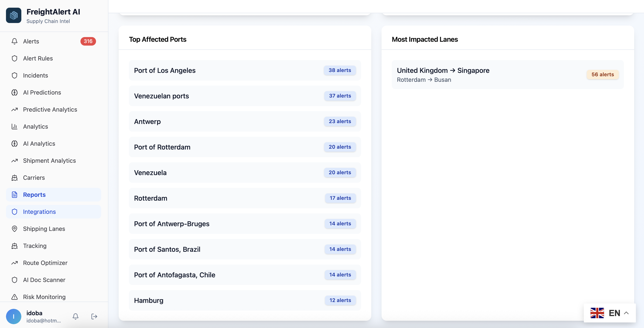
Task: Click the Risk Monitoring warning icon
Action: click(15, 297)
